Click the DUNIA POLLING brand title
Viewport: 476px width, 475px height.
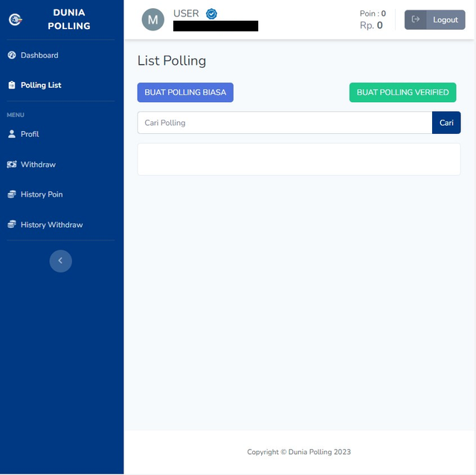click(x=69, y=19)
